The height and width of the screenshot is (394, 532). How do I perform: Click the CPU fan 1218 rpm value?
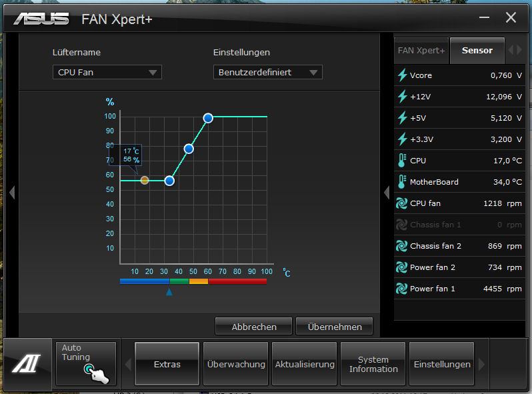[x=503, y=203]
